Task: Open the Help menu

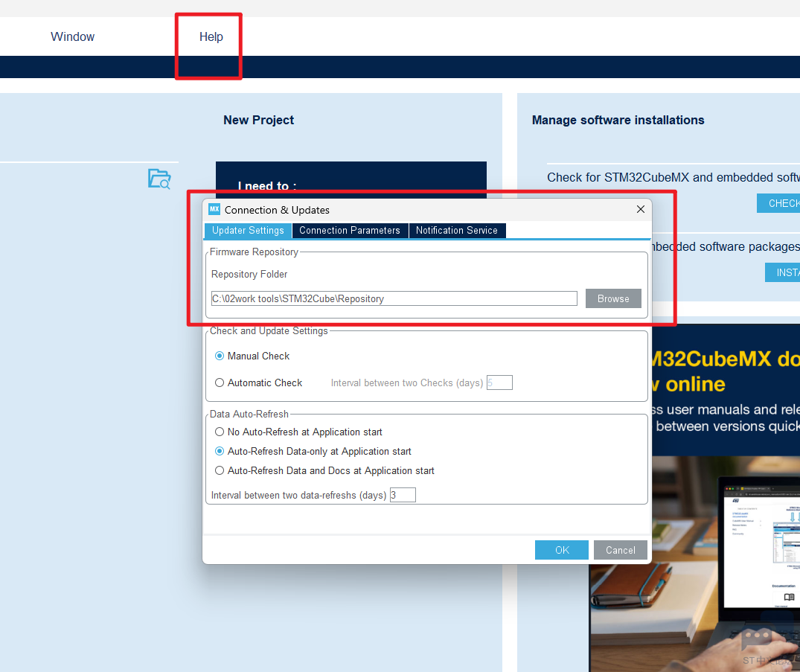Action: [x=211, y=36]
